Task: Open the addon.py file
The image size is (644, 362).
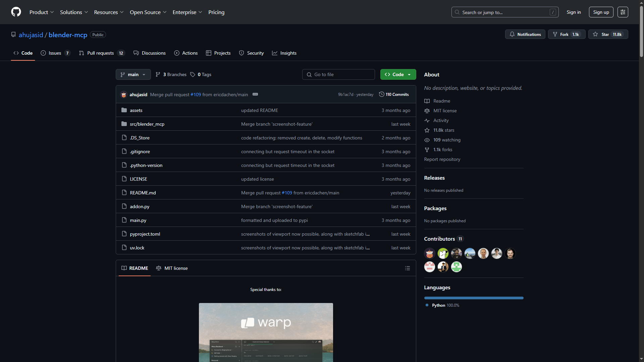Action: click(140, 206)
